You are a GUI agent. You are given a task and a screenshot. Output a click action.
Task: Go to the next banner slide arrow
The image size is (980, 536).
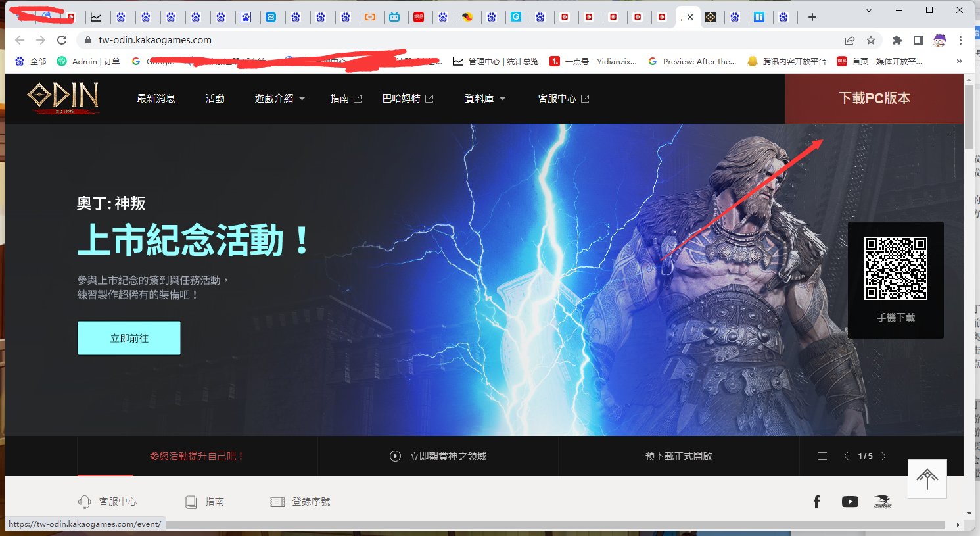pyautogui.click(x=883, y=456)
